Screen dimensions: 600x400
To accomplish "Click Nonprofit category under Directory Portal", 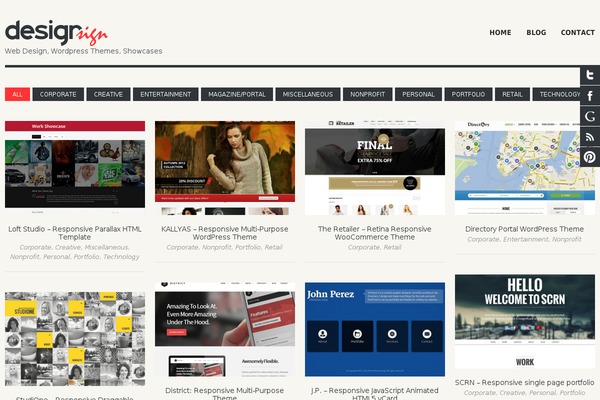I will click(566, 239).
